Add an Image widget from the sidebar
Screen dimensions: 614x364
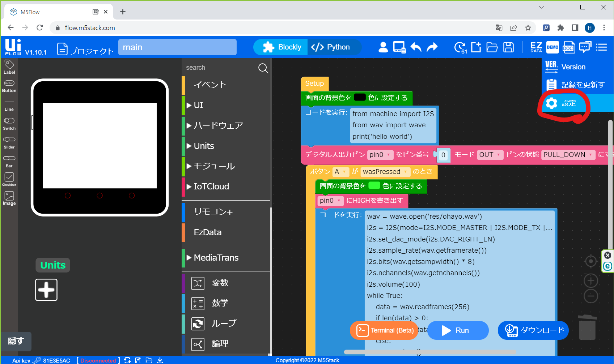click(x=9, y=198)
